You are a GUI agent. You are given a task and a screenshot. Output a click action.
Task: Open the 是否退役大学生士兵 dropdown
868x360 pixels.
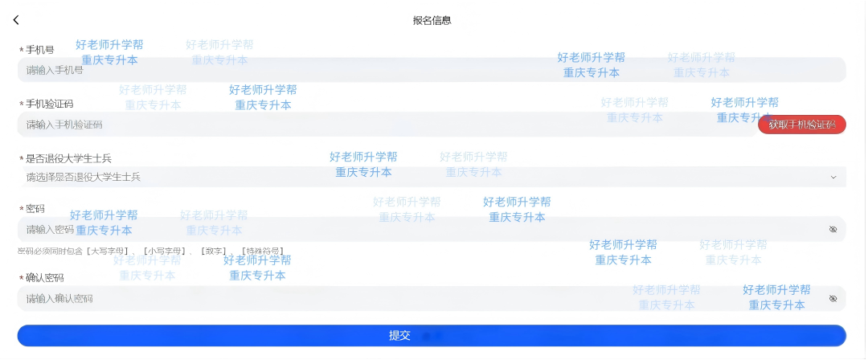(432, 177)
